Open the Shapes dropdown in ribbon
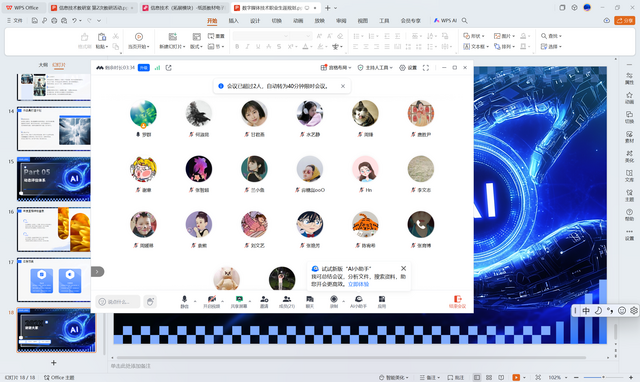 (473, 36)
